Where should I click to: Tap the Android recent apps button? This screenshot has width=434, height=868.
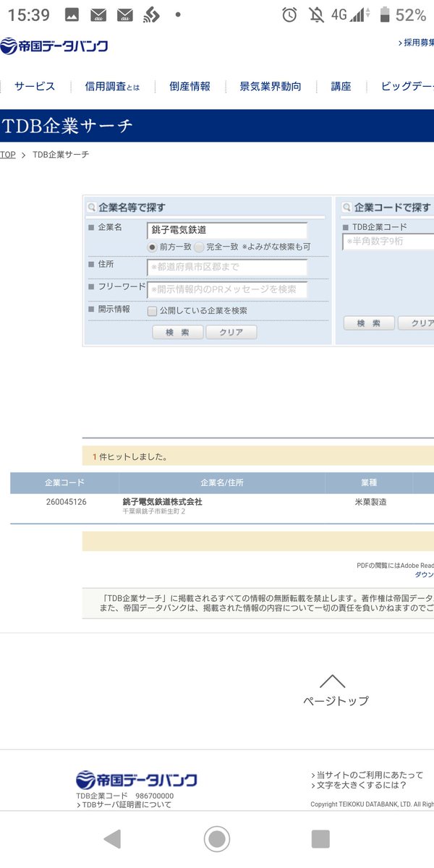tap(320, 839)
